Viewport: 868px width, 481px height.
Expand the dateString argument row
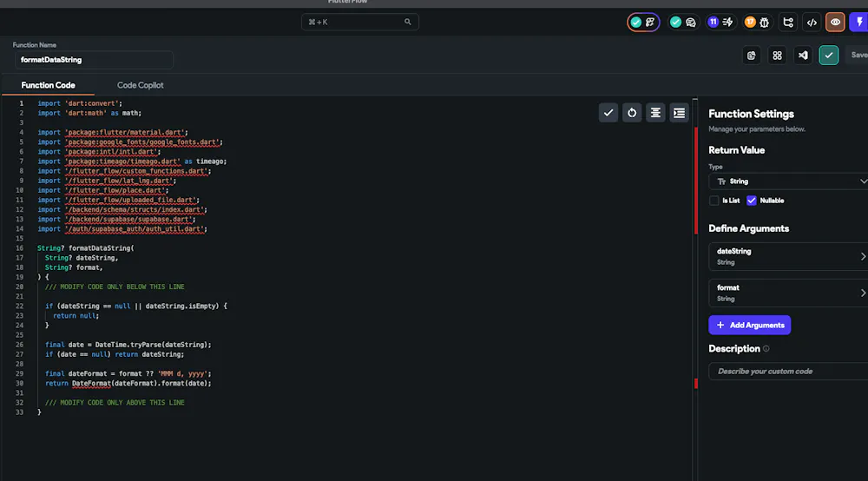(x=788, y=256)
